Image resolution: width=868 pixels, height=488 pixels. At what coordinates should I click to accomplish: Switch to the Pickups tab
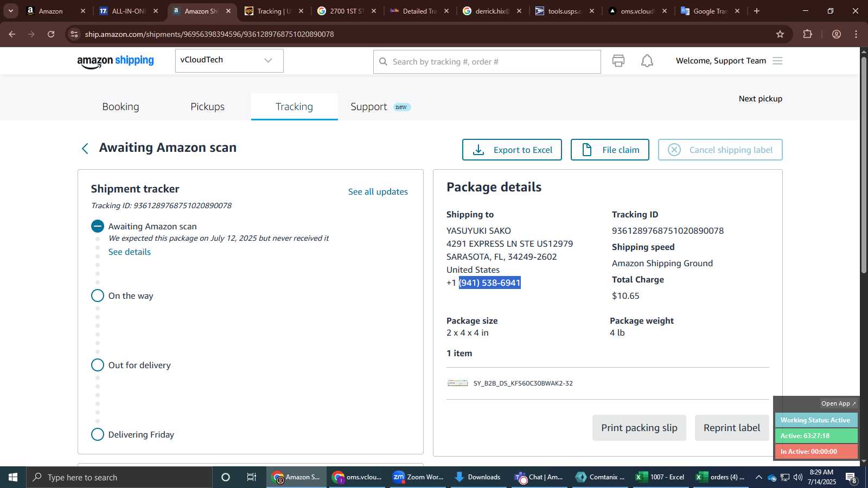pyautogui.click(x=207, y=107)
